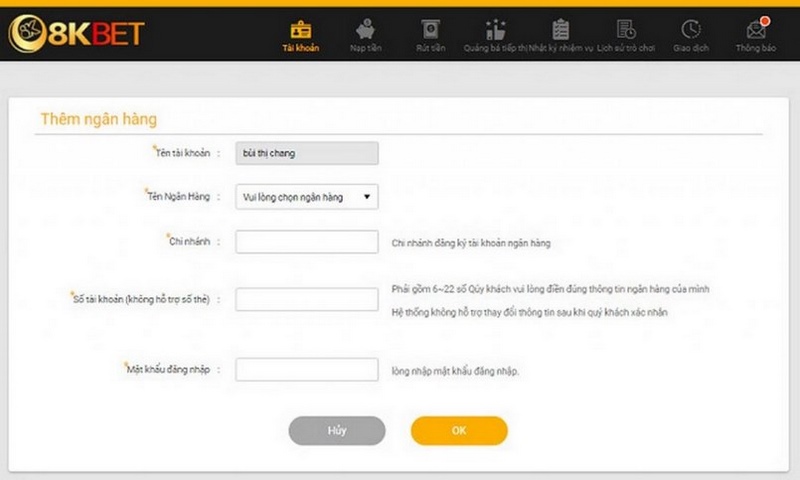The image size is (800, 480).
Task: Check the Thông báo envelope icon
Action: (x=756, y=29)
